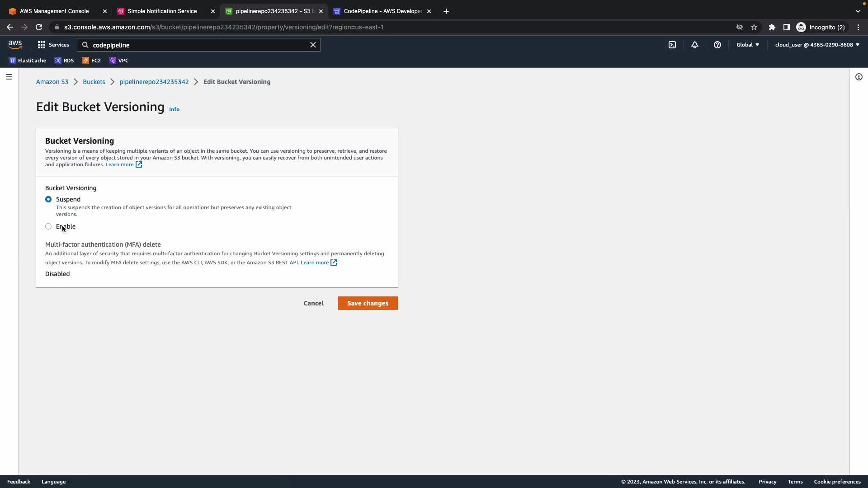Click the AWS logo home icon
This screenshot has width=868, height=488.
click(15, 44)
